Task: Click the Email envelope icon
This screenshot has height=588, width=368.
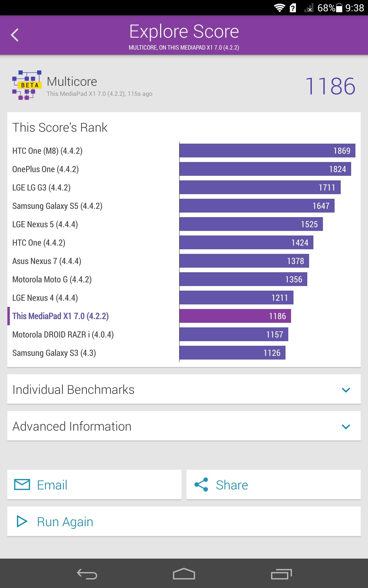Action: pyautogui.click(x=22, y=484)
